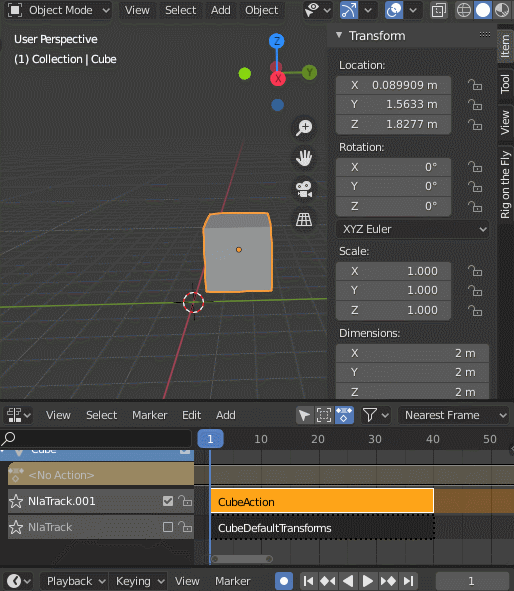Click the pan view hand icon
Image resolution: width=514 pixels, height=591 pixels.
304,158
